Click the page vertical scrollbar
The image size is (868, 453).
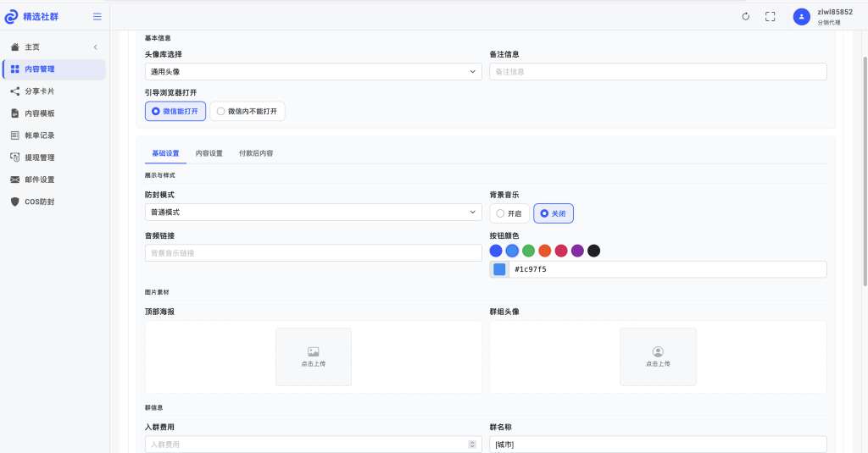(x=865, y=171)
